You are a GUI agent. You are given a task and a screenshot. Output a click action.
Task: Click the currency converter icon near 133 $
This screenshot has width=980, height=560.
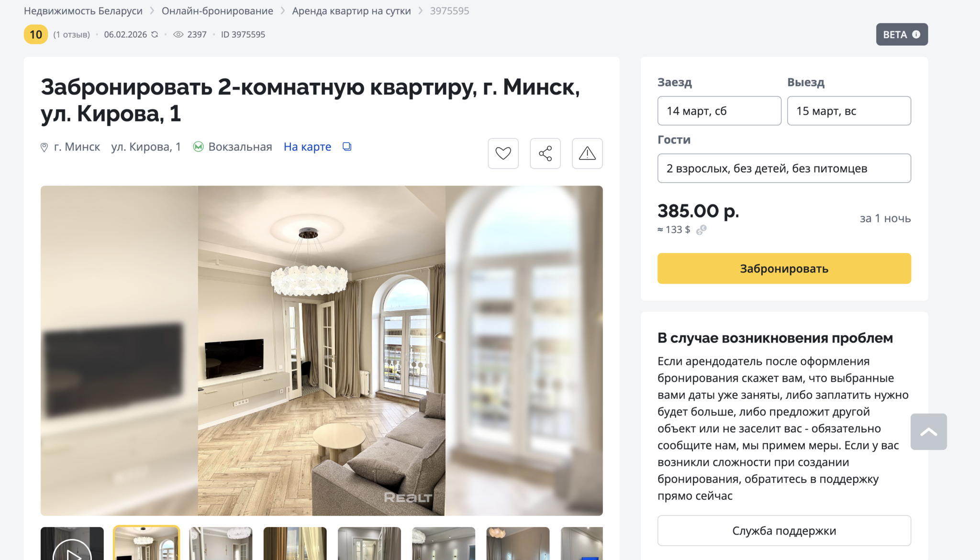(701, 230)
